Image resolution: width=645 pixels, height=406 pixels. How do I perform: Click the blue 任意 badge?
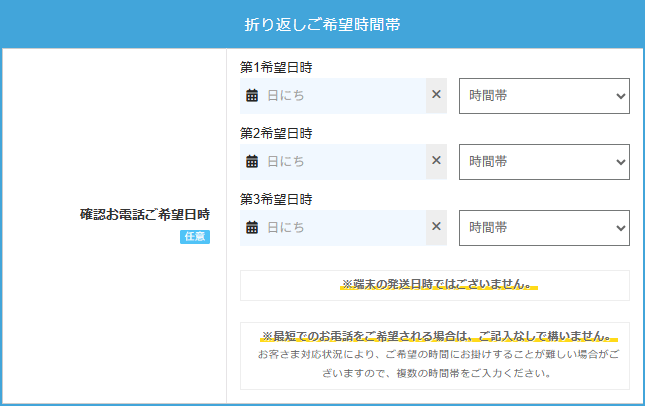[x=195, y=237]
